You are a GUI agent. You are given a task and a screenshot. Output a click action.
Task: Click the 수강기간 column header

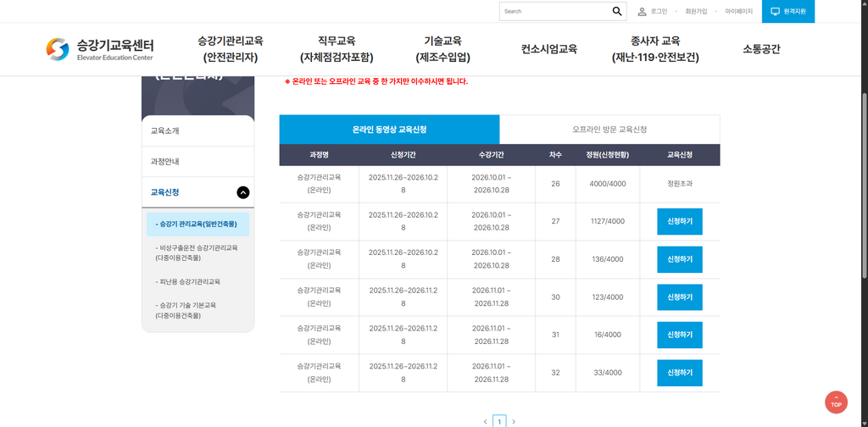point(492,155)
